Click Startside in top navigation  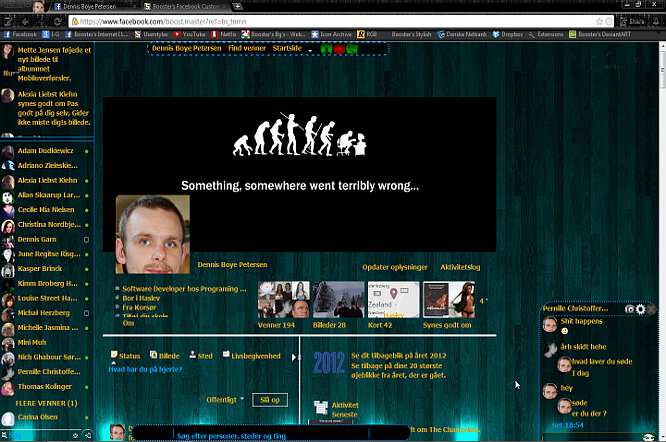pyautogui.click(x=287, y=48)
